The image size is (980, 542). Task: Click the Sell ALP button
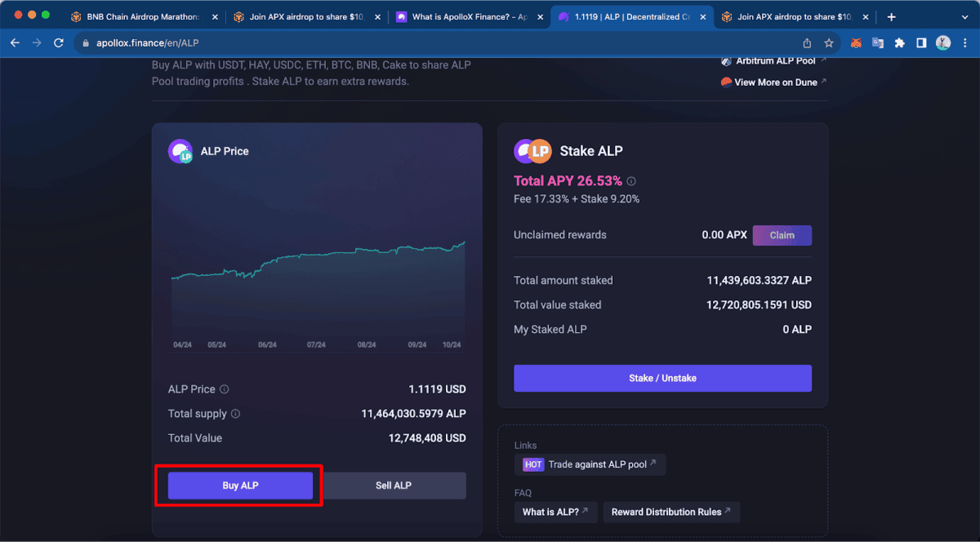(394, 485)
